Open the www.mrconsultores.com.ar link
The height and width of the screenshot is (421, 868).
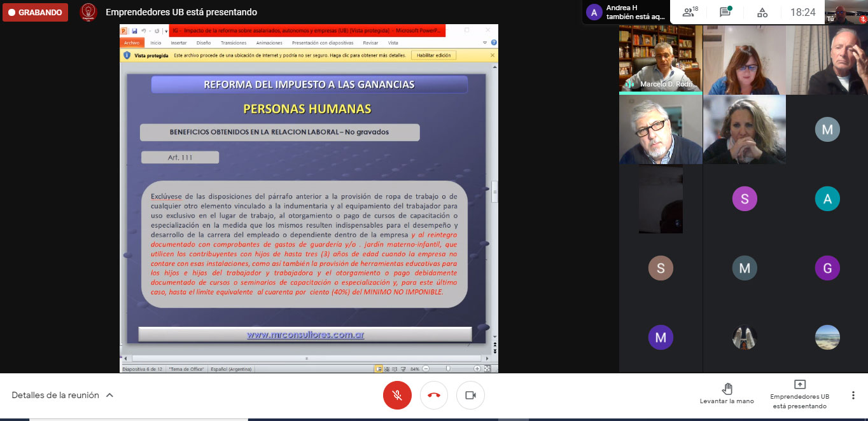(305, 335)
